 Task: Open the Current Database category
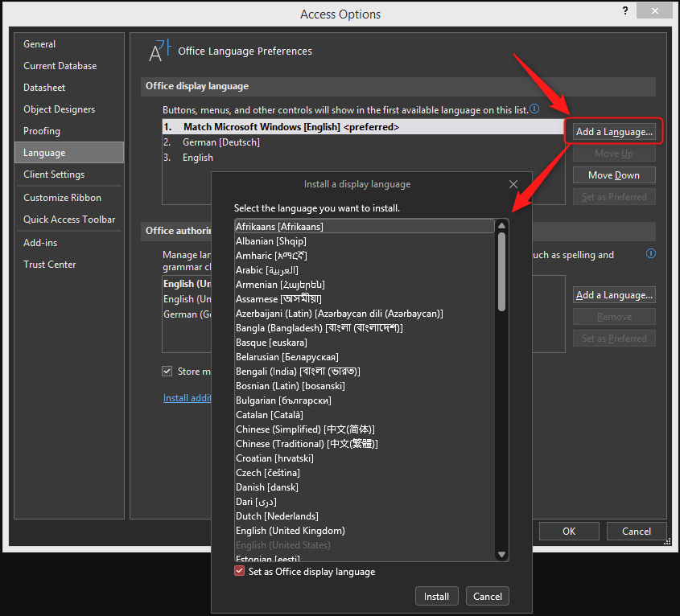(69, 66)
